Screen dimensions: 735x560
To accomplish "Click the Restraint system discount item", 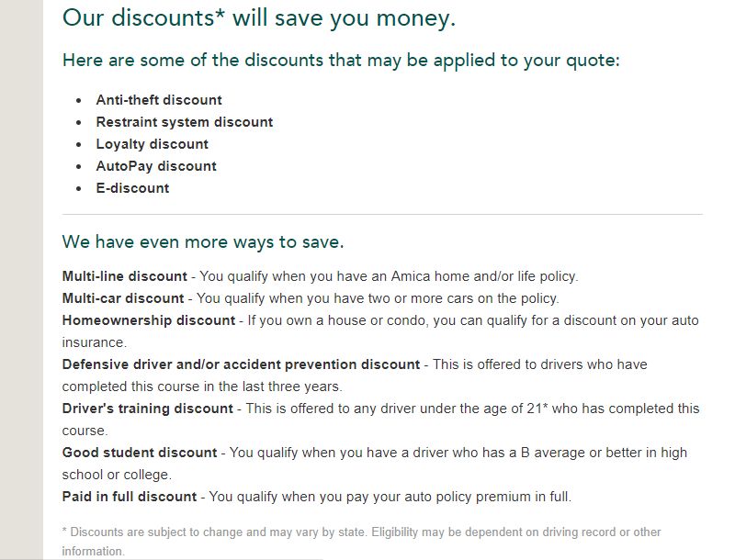I will coord(185,122).
